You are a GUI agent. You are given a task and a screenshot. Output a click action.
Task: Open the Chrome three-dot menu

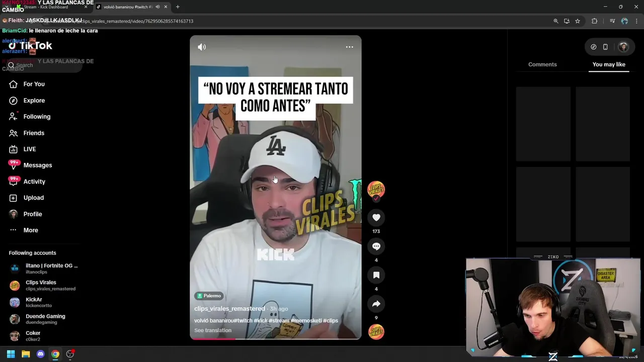[636, 21]
